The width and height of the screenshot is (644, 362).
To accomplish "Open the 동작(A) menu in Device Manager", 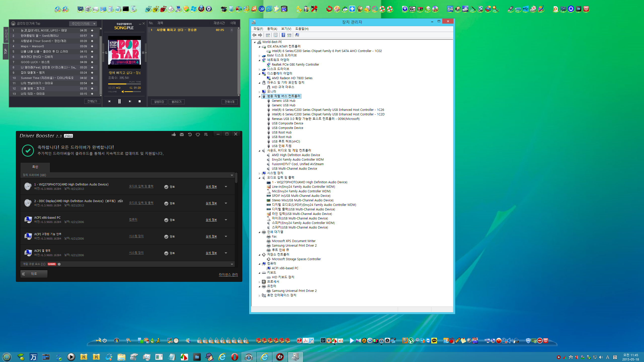I will pos(272,29).
